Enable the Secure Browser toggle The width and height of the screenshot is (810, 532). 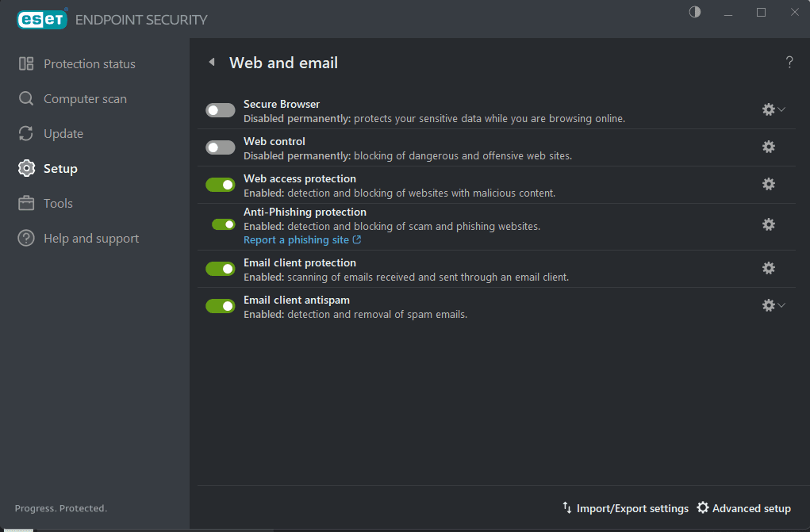[221, 110]
